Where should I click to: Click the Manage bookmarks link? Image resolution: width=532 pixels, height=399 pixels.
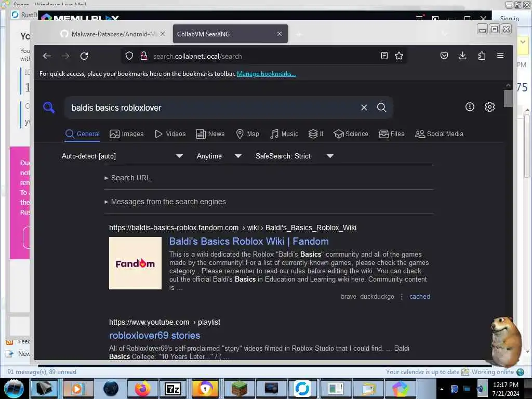pos(267,74)
